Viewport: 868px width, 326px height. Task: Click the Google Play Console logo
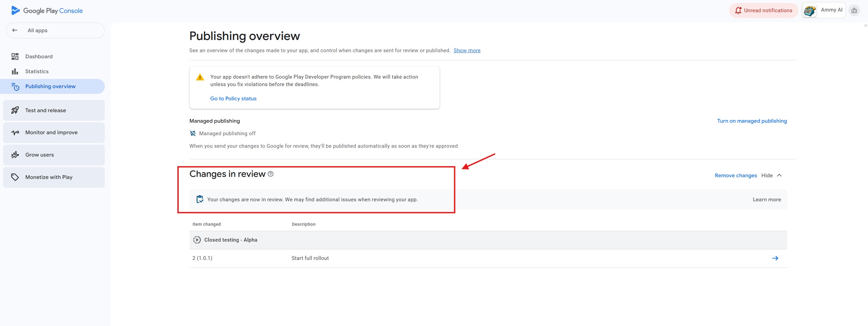pos(47,11)
